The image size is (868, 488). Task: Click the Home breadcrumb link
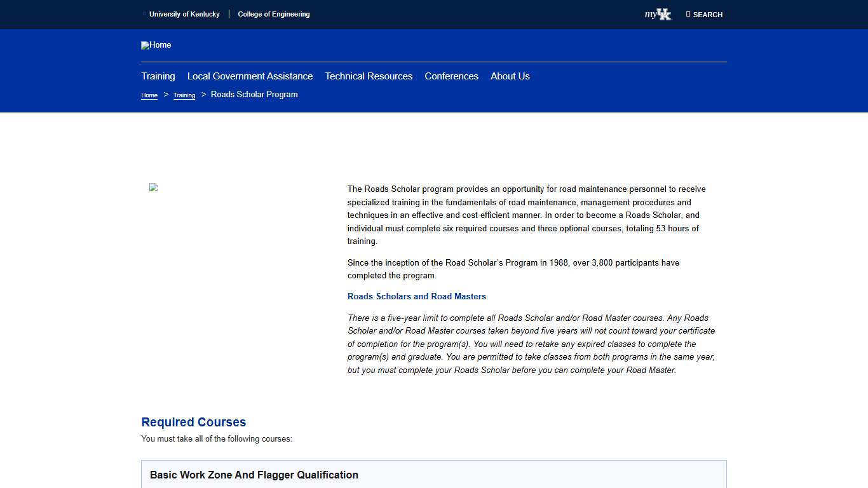click(149, 95)
